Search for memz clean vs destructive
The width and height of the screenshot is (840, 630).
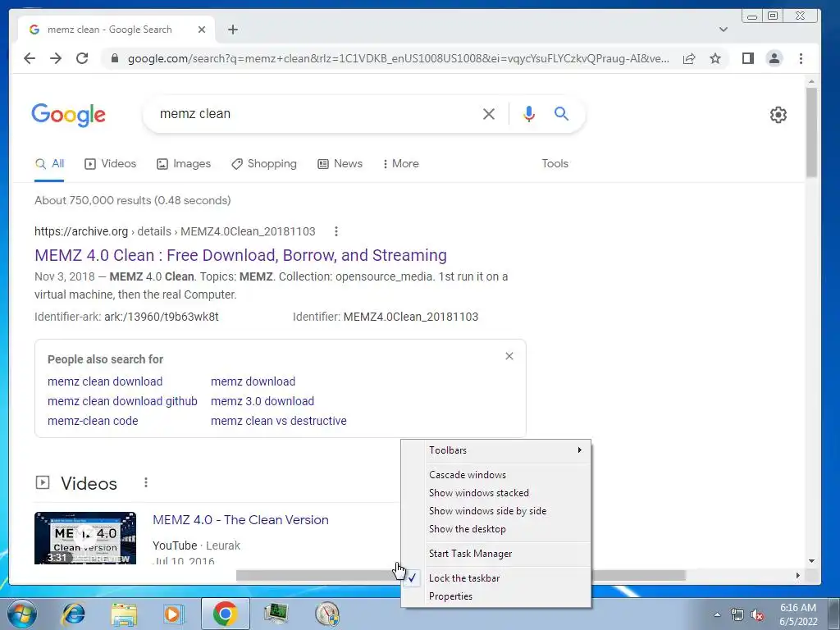(279, 421)
